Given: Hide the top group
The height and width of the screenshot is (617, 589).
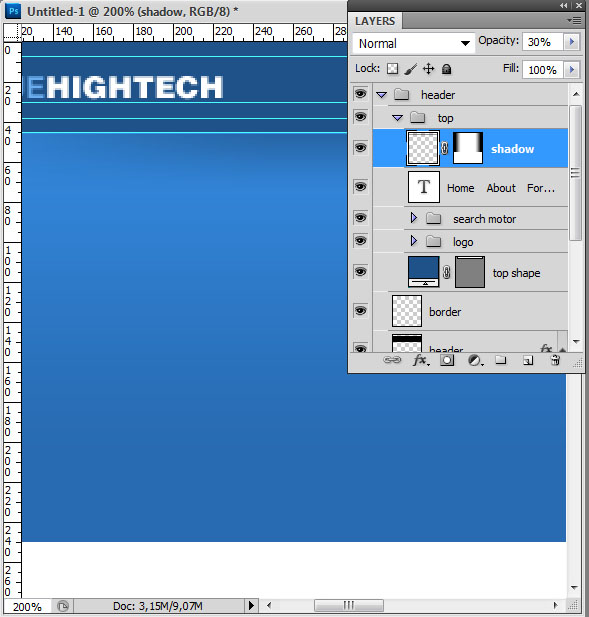Looking at the screenshot, I should coord(360,116).
